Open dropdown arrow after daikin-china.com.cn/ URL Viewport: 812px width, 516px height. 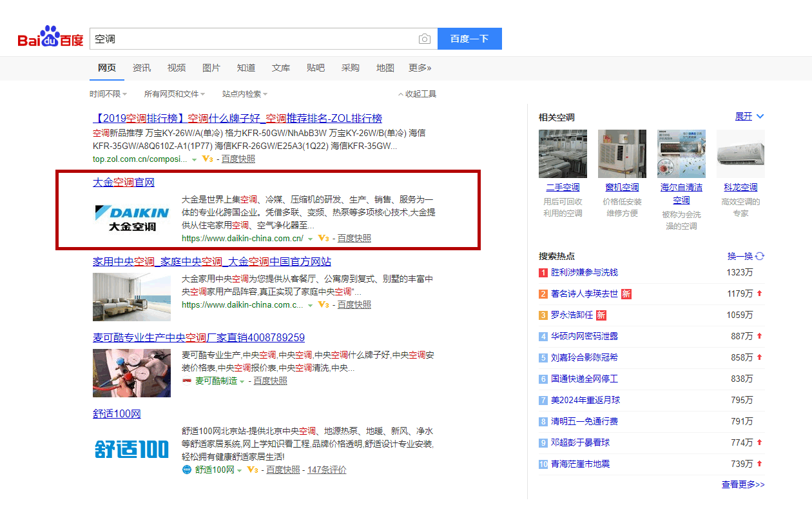310,239
